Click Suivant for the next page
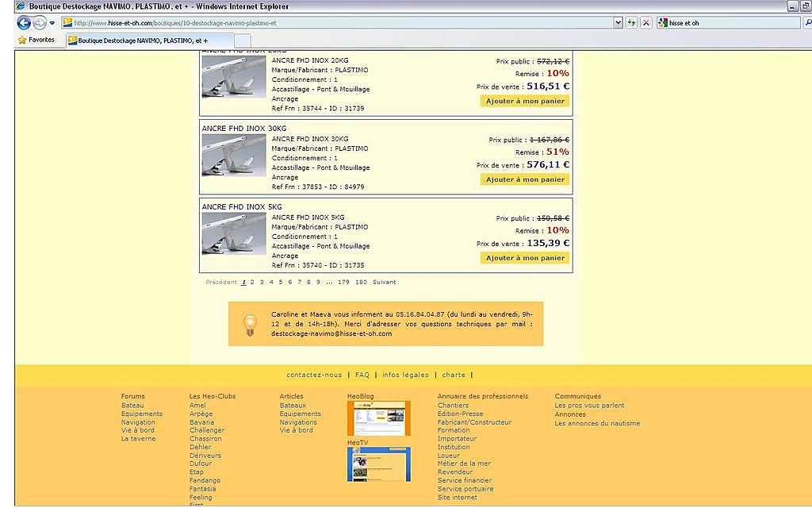The width and height of the screenshot is (812, 508). 385,282
